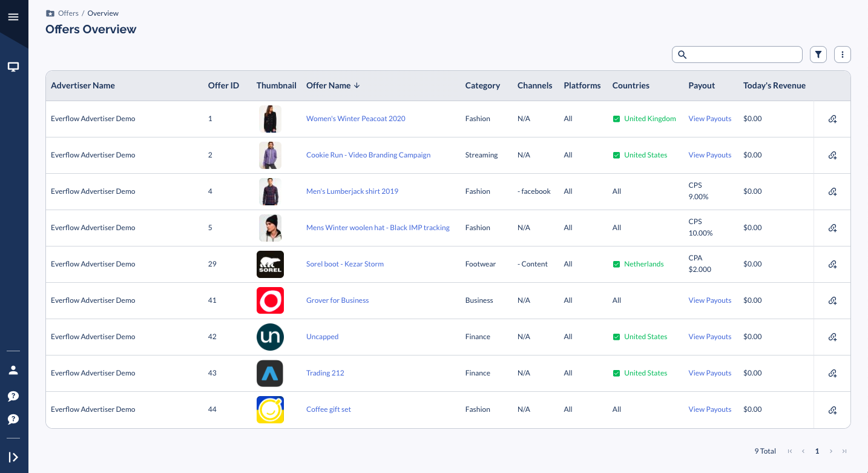868x473 pixels.
Task: Open the Uncapped offer link
Action: pyautogui.click(x=322, y=337)
